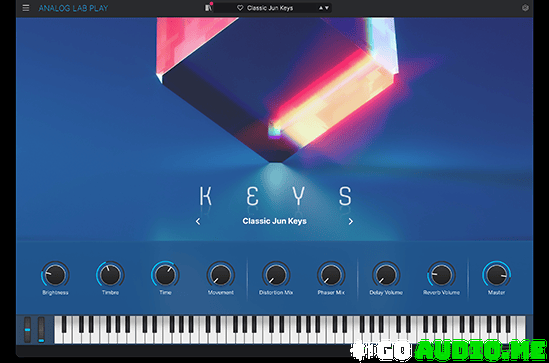The image size is (549, 363).
Task: Select the previous preset up arrow
Action: coord(321,8)
